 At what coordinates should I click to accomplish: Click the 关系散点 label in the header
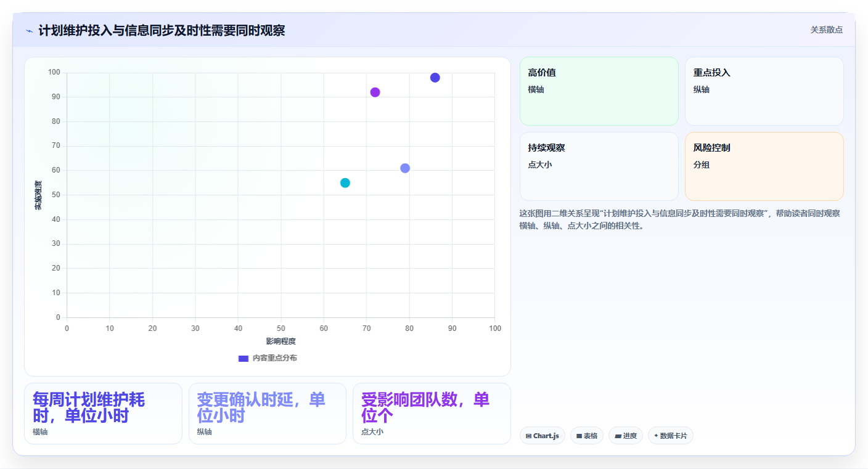[x=826, y=30]
